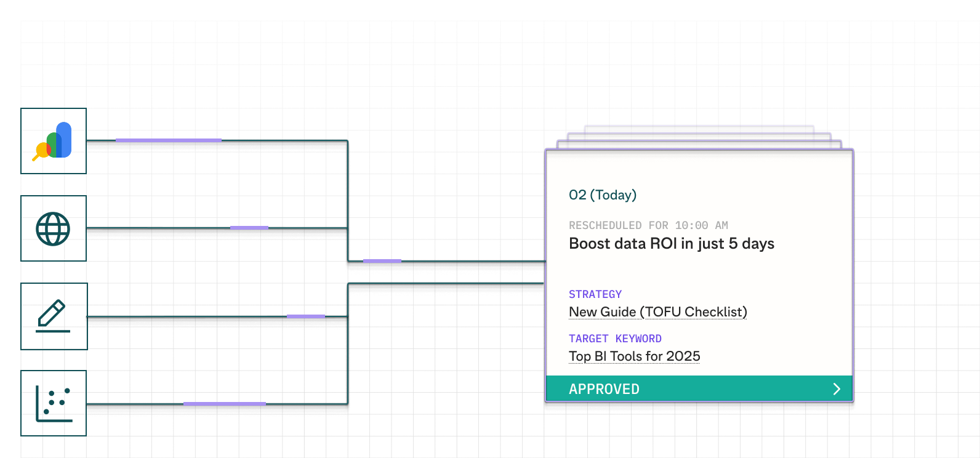Click the Google Analytics bar chart icon

(54, 141)
